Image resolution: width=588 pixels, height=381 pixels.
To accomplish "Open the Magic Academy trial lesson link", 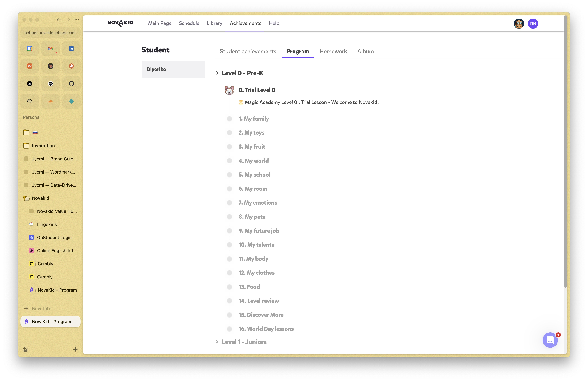I will click(x=311, y=102).
